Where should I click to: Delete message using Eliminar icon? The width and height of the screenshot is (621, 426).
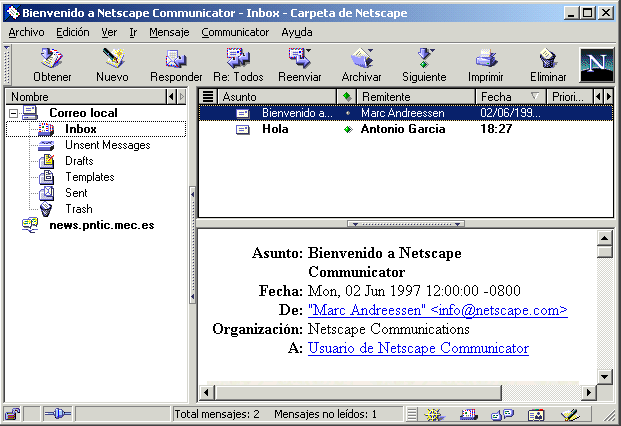click(548, 64)
